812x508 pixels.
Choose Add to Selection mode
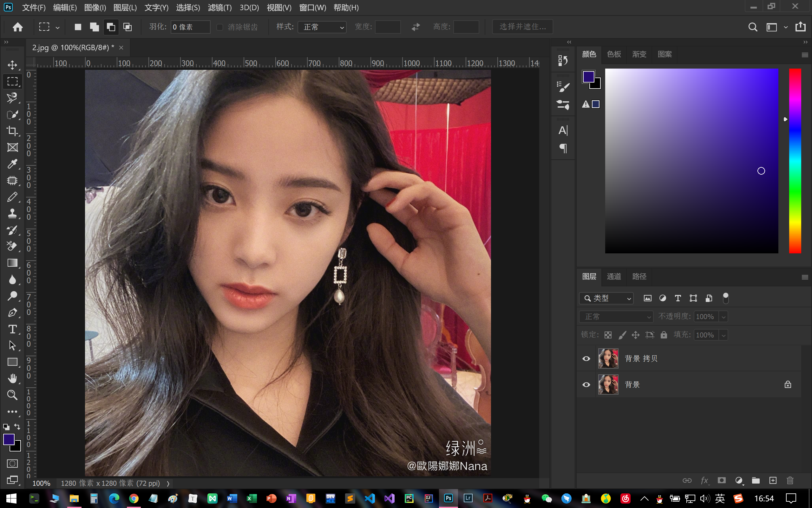click(95, 27)
